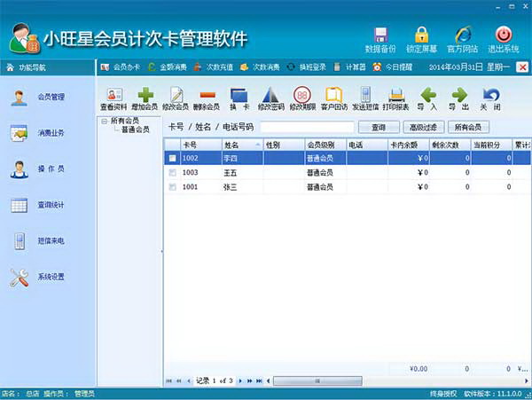Focus the 卡号/姓名/电话号码 search field

point(307,127)
